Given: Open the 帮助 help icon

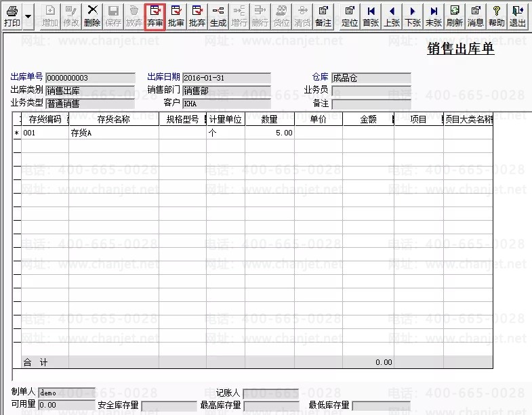Looking at the screenshot, I should tap(497, 16).
